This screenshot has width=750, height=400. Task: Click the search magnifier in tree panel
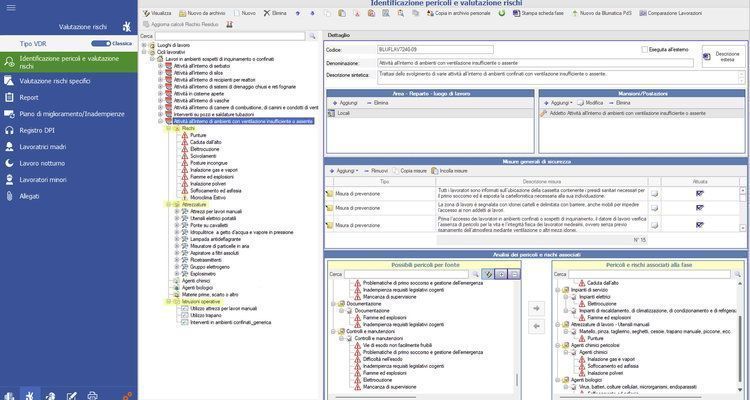coord(314,36)
